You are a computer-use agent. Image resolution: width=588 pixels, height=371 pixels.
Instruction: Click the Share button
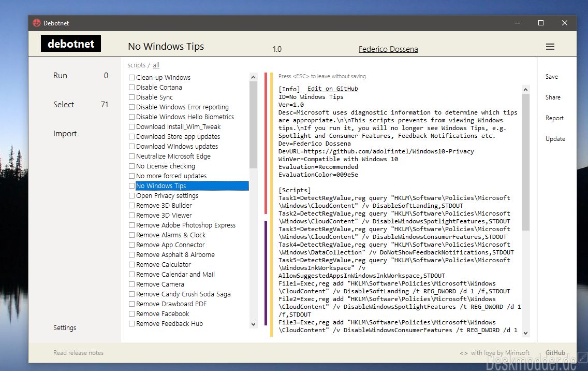coord(553,97)
